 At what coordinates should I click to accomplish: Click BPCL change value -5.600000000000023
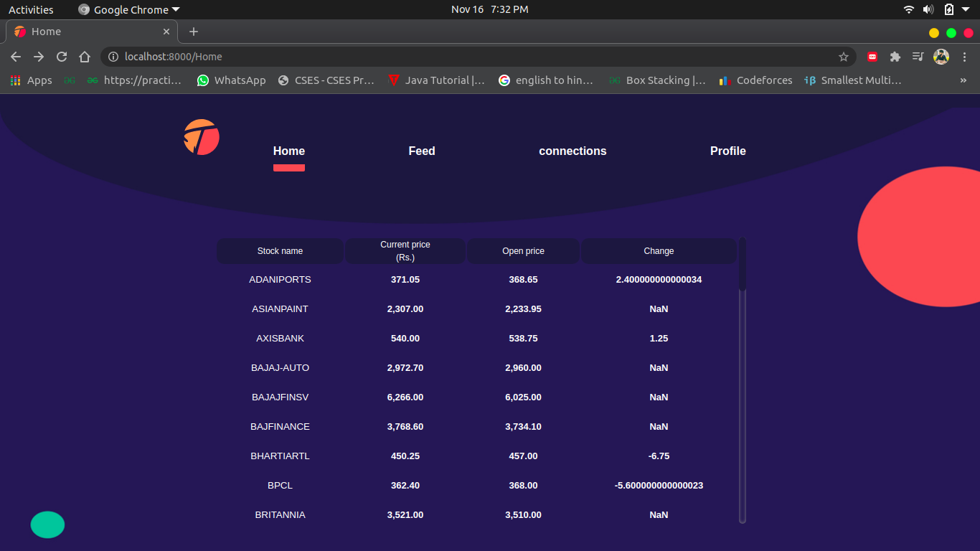[659, 485]
